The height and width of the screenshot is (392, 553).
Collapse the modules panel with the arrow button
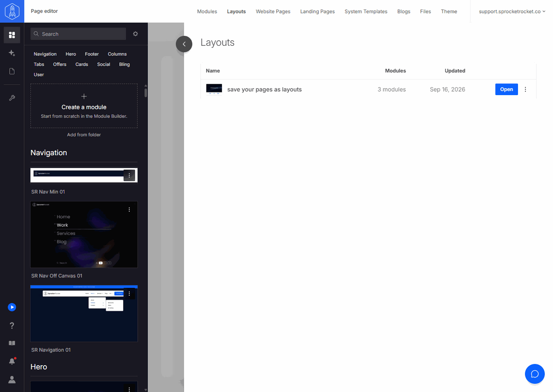click(184, 44)
